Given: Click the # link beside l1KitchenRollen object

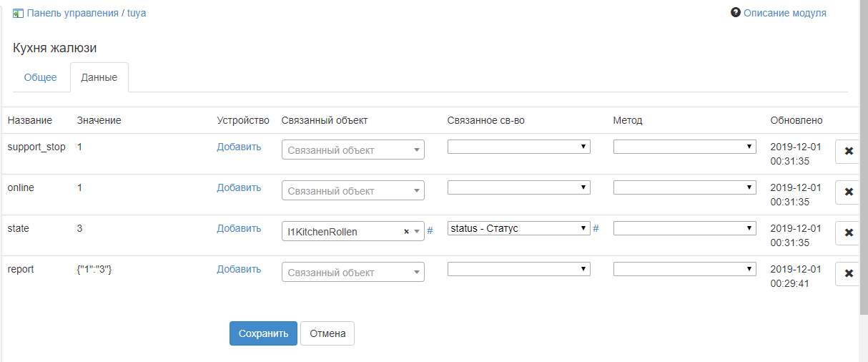Looking at the screenshot, I should click(430, 230).
